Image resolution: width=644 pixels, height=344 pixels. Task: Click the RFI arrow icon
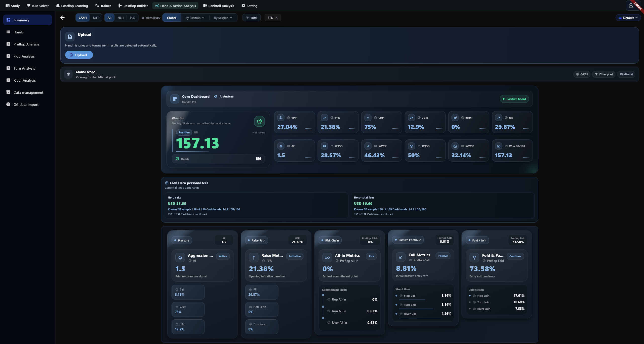point(498,118)
